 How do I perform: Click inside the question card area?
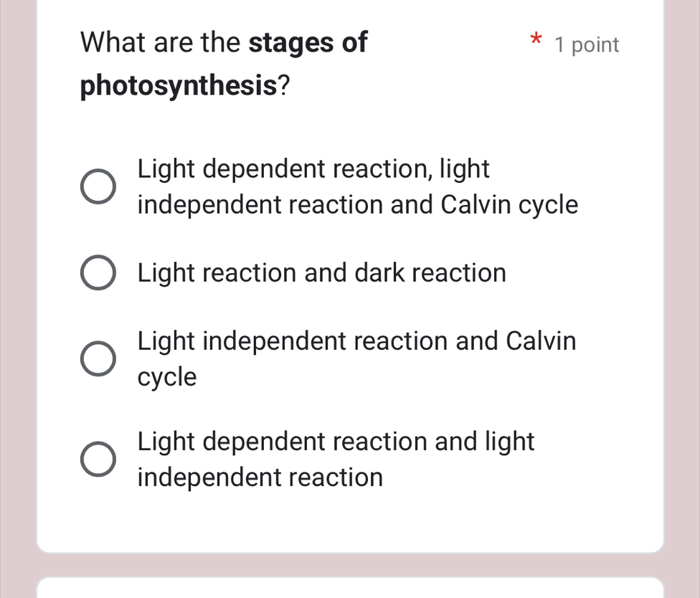point(350,287)
